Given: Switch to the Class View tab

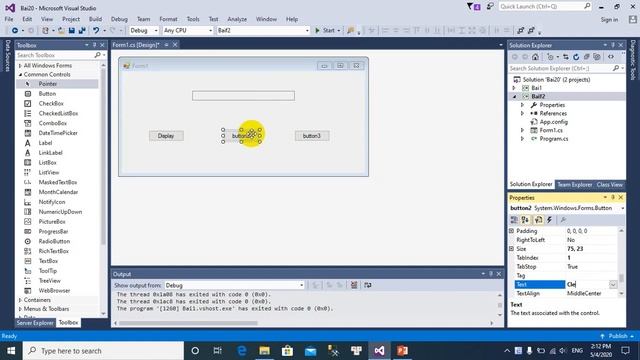Looking at the screenshot, I should click(609, 184).
